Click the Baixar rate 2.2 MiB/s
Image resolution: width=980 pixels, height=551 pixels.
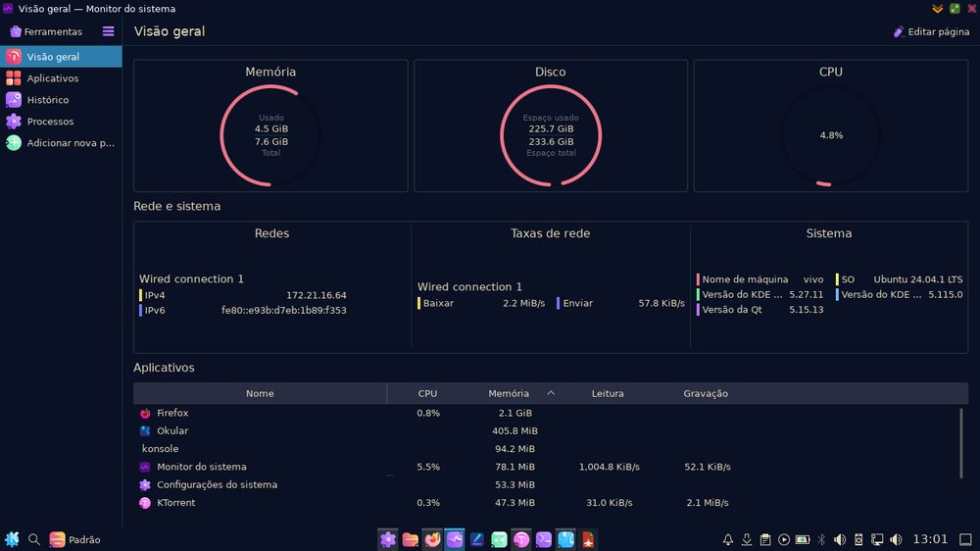523,303
